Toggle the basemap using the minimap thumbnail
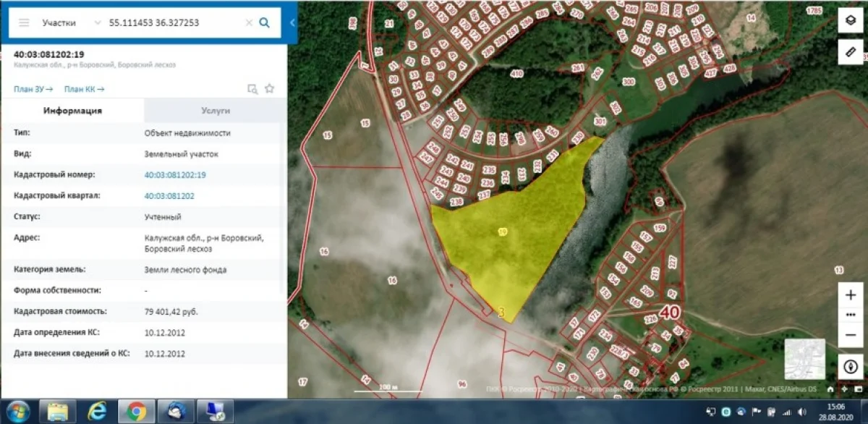 804,359
